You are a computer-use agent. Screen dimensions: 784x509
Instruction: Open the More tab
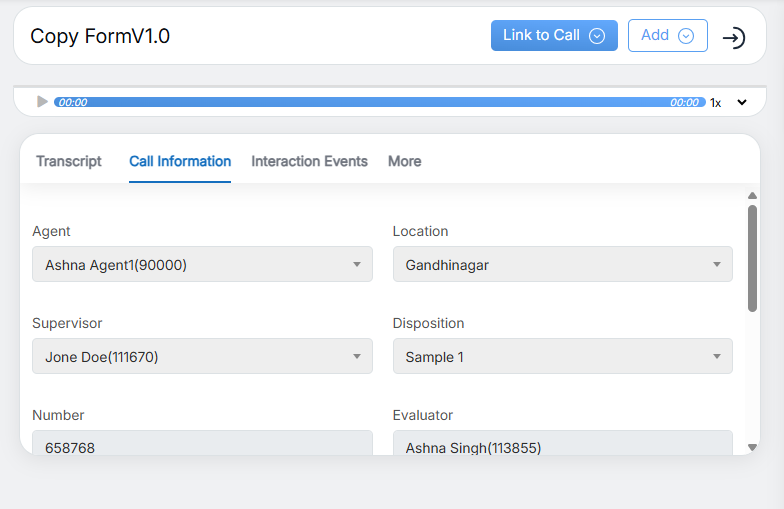(404, 161)
